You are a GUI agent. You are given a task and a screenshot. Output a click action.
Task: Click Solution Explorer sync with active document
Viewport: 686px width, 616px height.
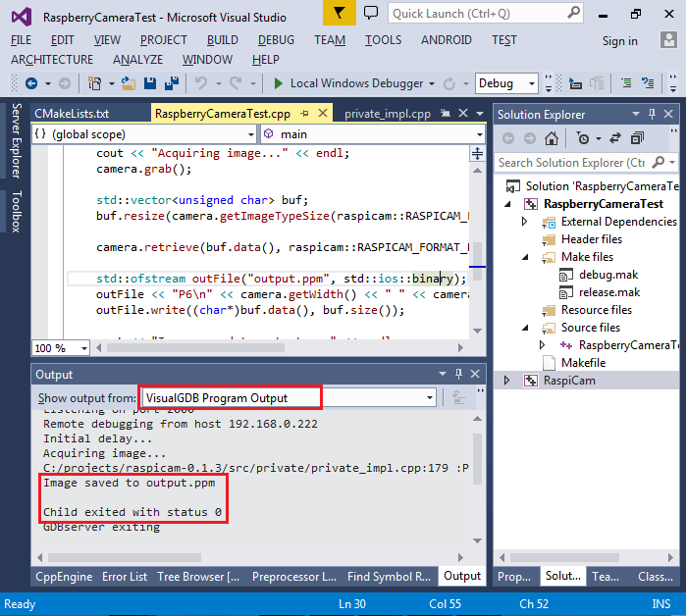tap(615, 138)
